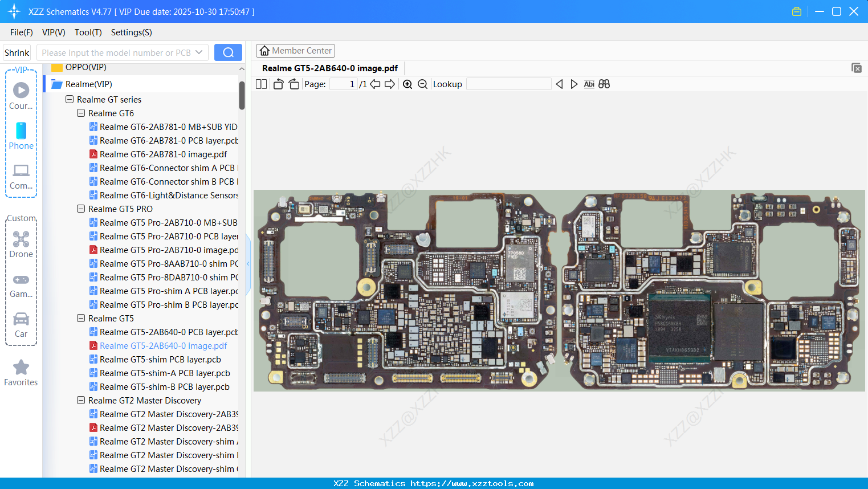This screenshot has width=868, height=489.
Task: Go to the previous page arrow
Action: [x=375, y=84]
